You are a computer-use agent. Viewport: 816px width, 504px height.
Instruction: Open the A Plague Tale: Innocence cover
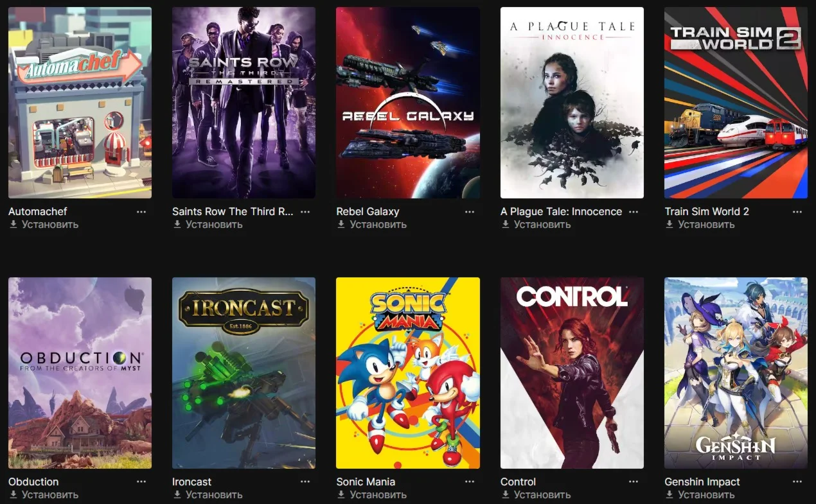572,103
